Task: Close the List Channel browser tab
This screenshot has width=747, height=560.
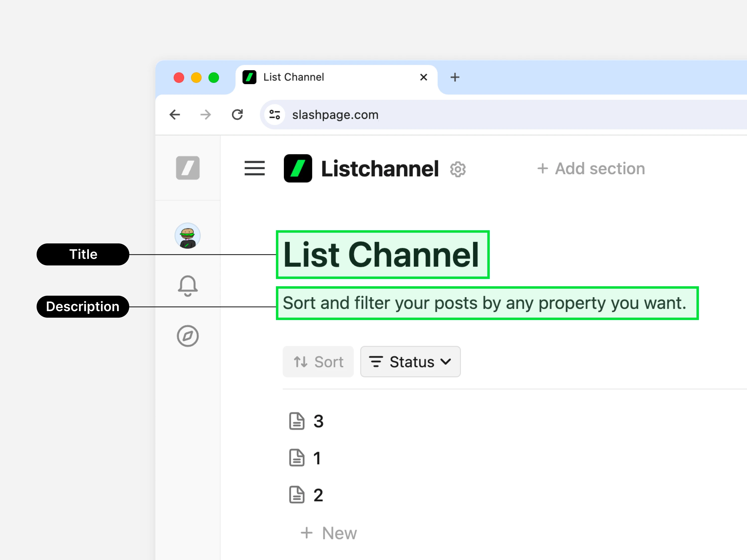Action: pos(424,77)
